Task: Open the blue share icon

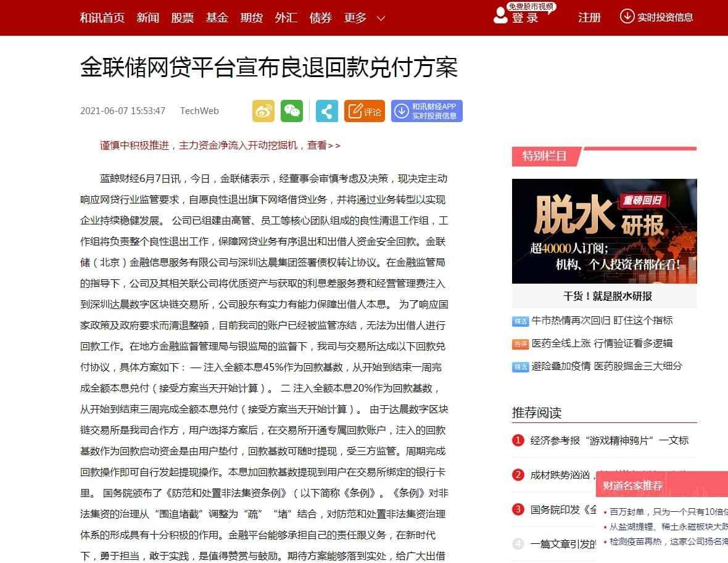Action: [x=327, y=111]
